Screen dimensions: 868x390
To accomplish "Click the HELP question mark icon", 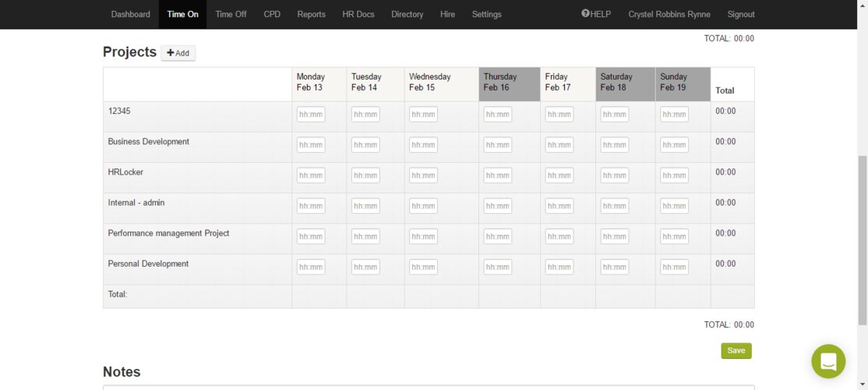I will 585,14.
